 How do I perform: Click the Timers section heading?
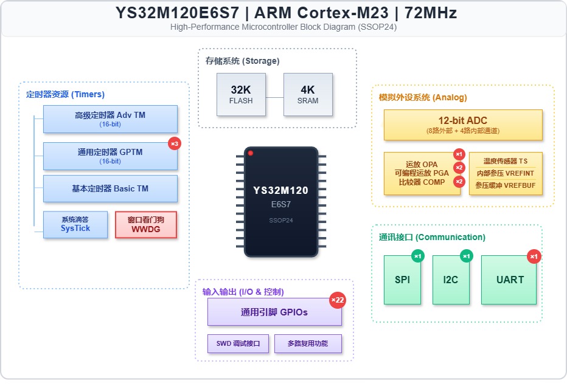(65, 95)
